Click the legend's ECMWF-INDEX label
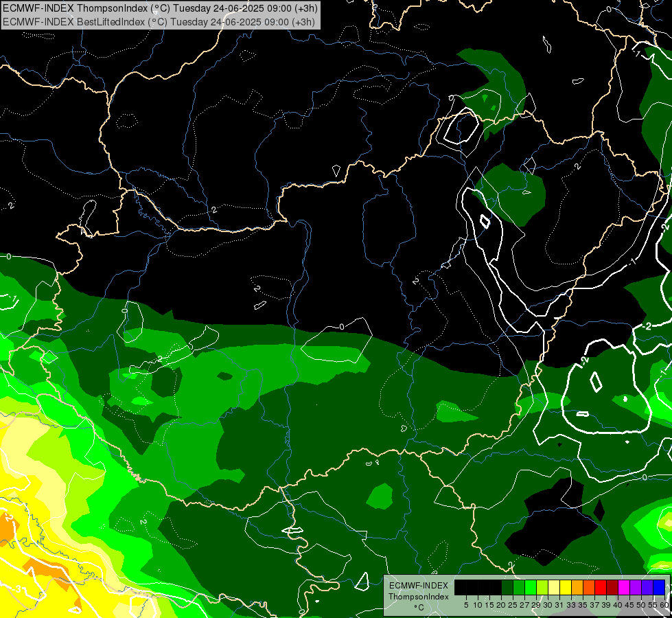The image size is (672, 618). click(418, 586)
